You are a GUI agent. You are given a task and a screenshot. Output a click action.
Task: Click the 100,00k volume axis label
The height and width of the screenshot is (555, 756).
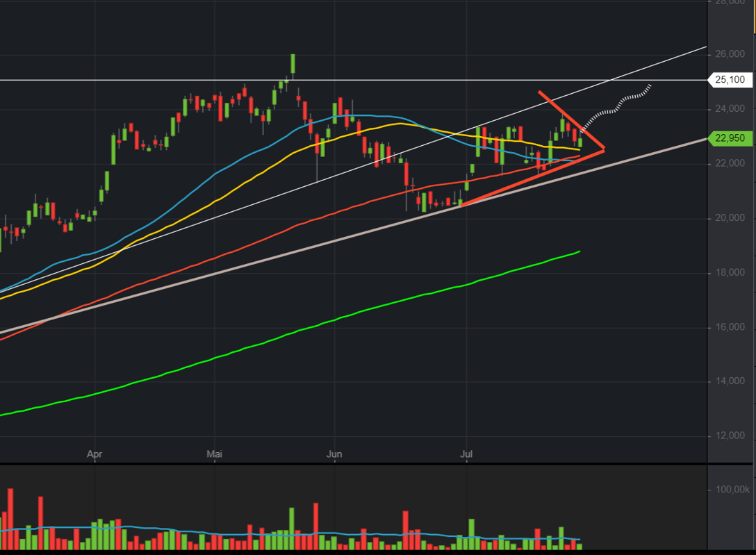click(x=732, y=490)
